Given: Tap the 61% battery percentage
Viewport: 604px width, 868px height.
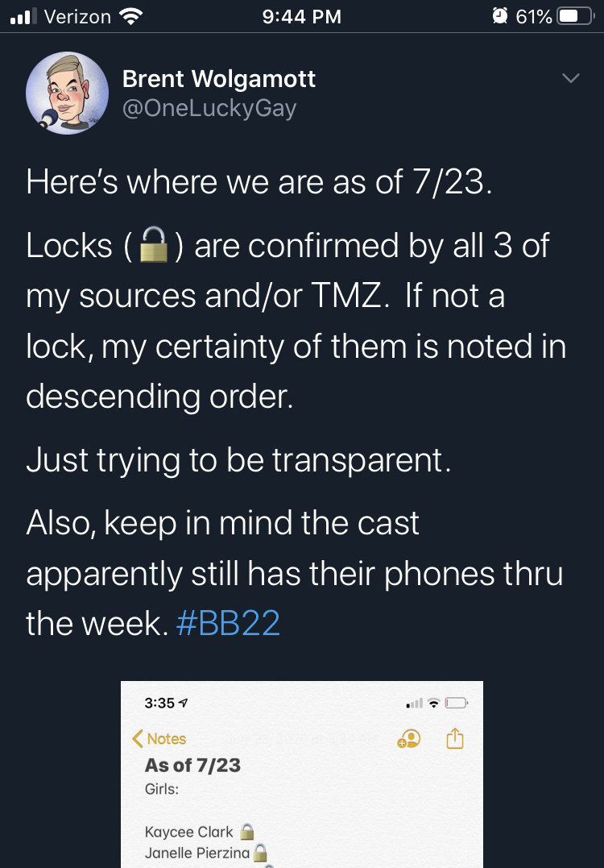Looking at the screenshot, I should 534,17.
